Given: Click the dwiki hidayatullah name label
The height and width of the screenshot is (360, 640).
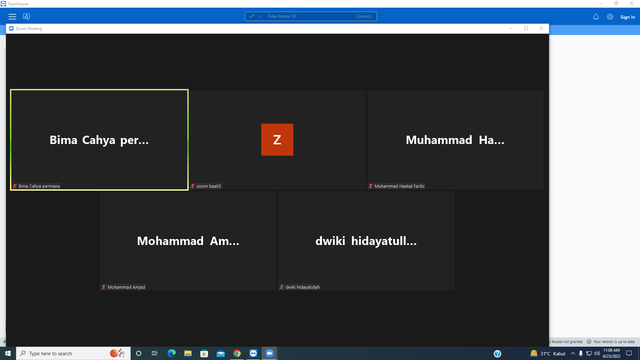Looking at the screenshot, I should (x=303, y=287).
